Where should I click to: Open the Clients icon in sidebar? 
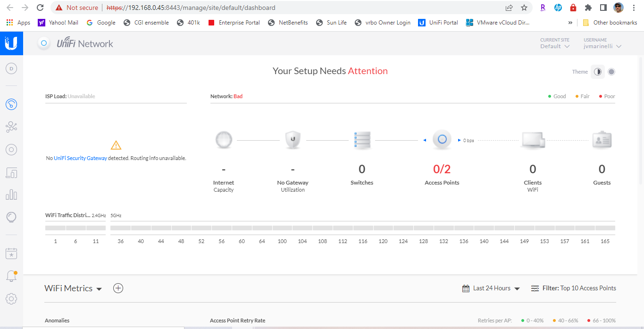coord(11,173)
